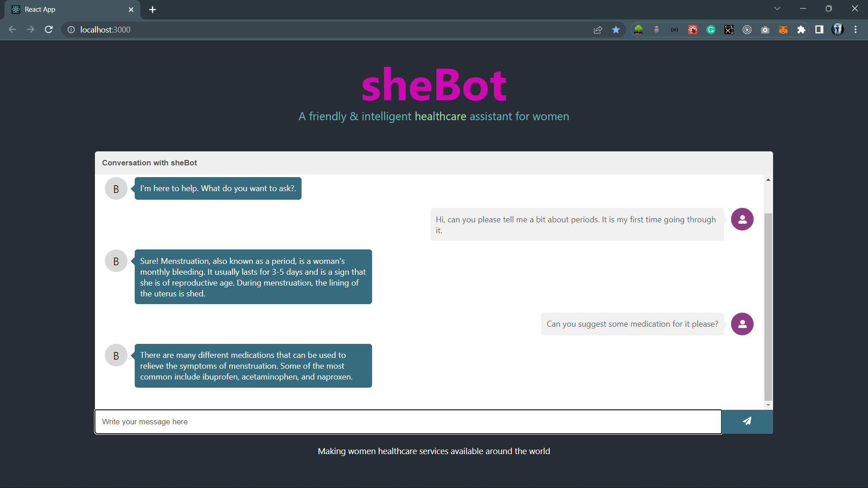Click the bookmark star in address bar
Image resolution: width=868 pixels, height=488 pixels.
tap(616, 30)
